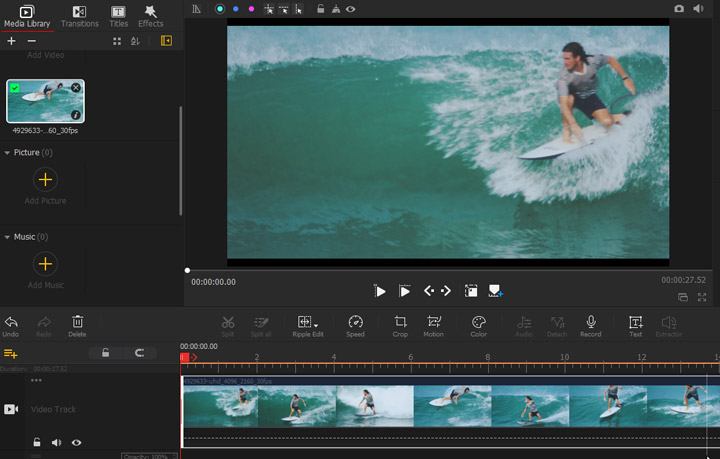Show info for the surfing clip thumbnail
720x459 pixels.
click(76, 115)
